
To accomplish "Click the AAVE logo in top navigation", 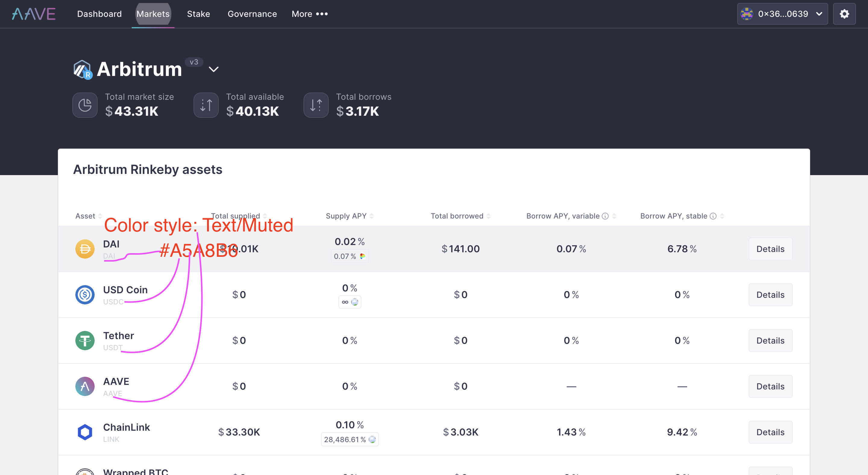I will (x=33, y=14).
